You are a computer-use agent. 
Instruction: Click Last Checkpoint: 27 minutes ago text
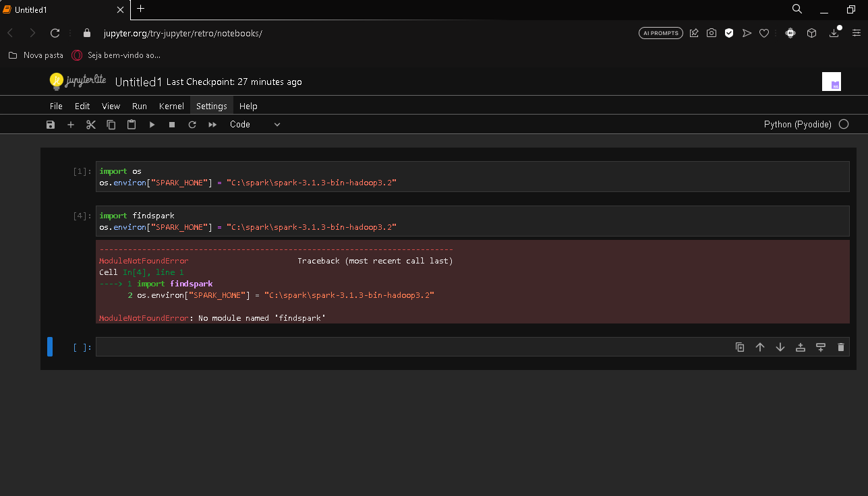tap(234, 82)
